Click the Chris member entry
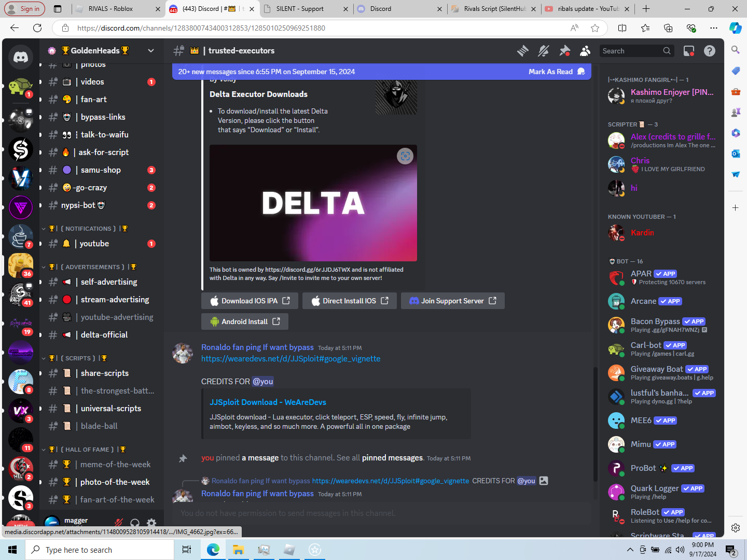The width and height of the screenshot is (747, 560). click(x=662, y=164)
